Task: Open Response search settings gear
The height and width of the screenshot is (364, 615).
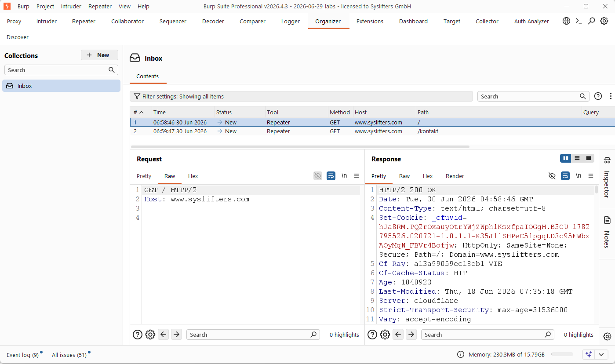Action: 385,335
